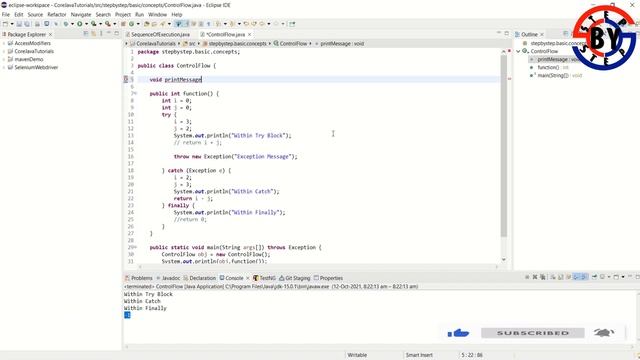Viewport: 640px width, 360px height.
Task: Close the Outline view tab
Action: pyautogui.click(x=542, y=35)
